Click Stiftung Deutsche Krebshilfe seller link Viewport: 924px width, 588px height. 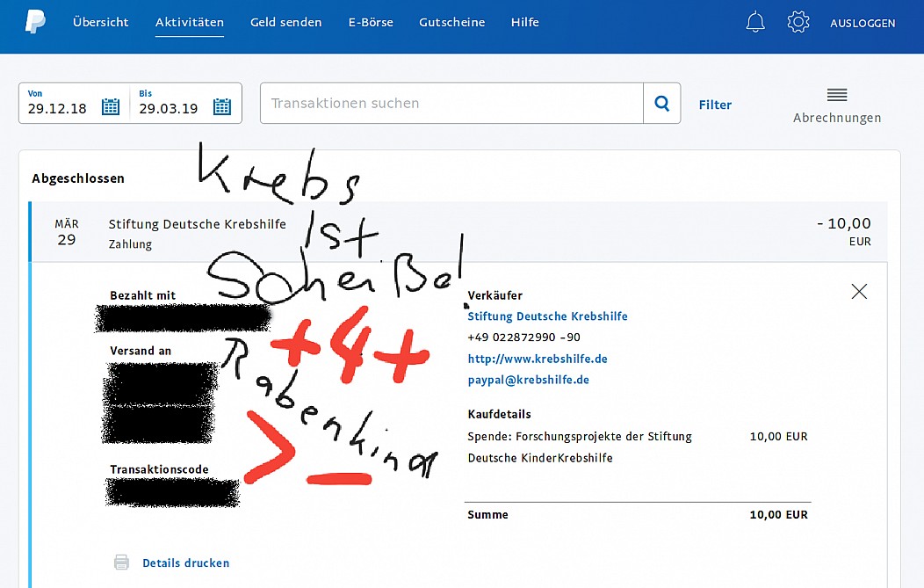(547, 316)
